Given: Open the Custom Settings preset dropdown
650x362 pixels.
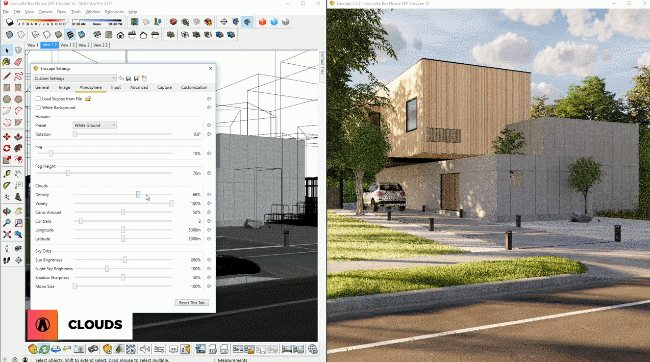Looking at the screenshot, I should click(75, 78).
